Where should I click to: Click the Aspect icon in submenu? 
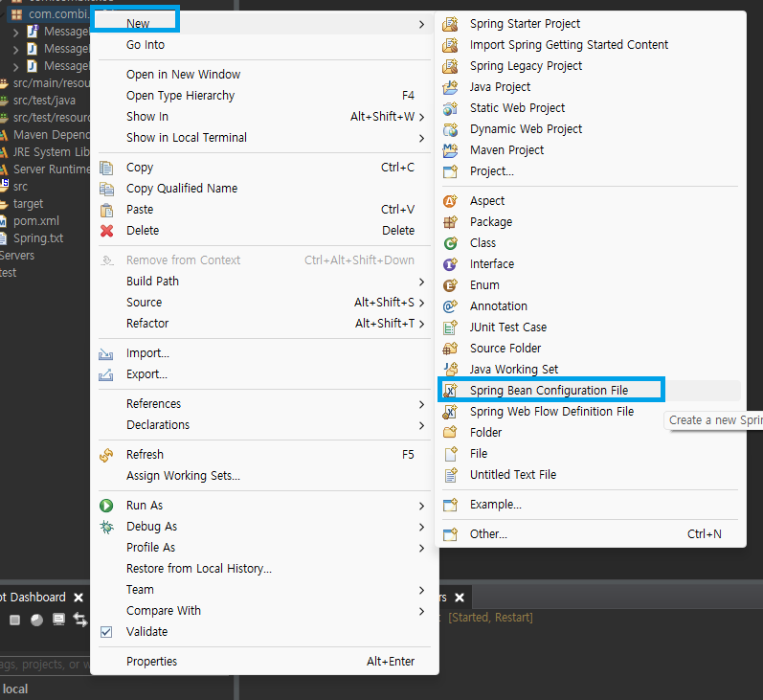coord(450,200)
